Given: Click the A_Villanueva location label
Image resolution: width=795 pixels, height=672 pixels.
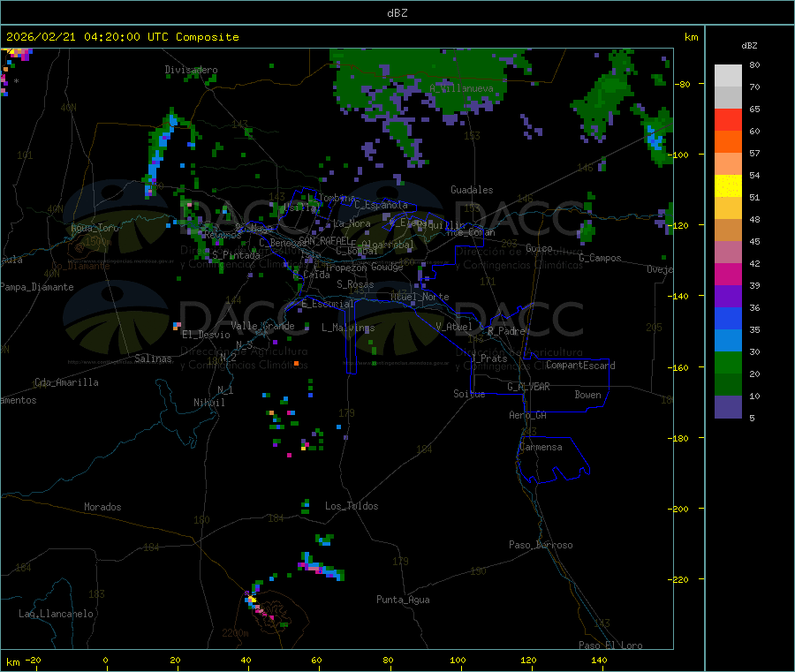Looking at the screenshot, I should pyautogui.click(x=461, y=88).
